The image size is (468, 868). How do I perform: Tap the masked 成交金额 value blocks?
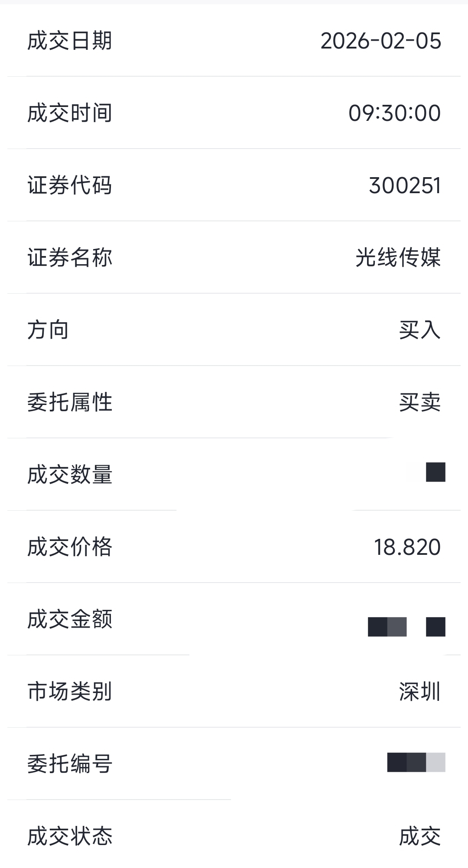406,627
